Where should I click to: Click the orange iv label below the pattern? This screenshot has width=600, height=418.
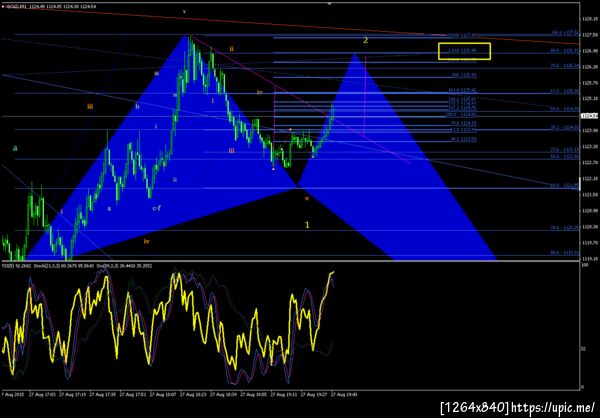[147, 241]
